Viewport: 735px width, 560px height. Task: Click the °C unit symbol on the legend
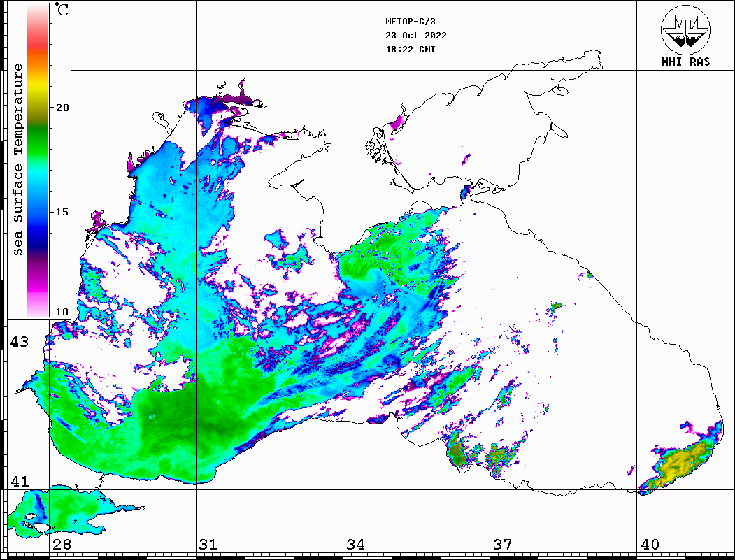tap(62, 9)
